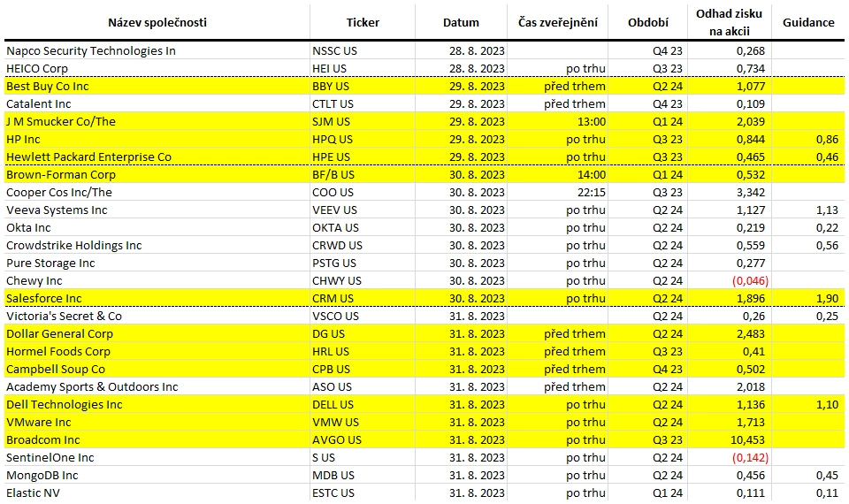
Task: Click the Čas zveřejnění header cell
Action: point(558,22)
